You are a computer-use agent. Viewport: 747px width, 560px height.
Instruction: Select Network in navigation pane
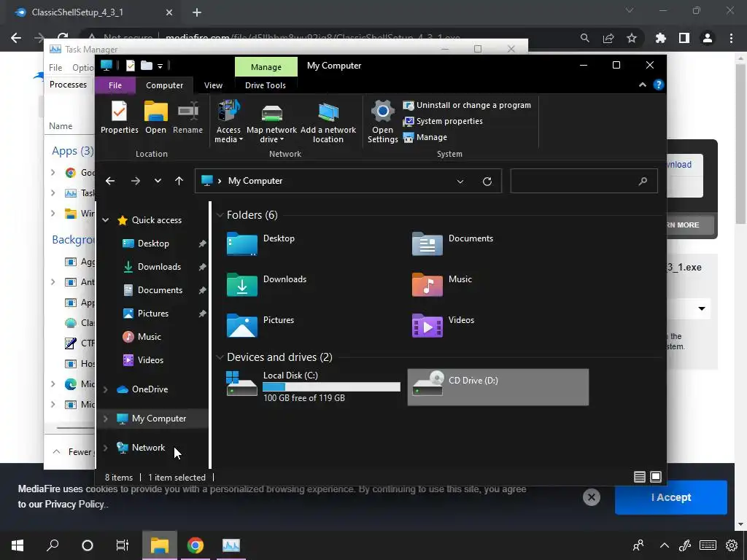(148, 448)
